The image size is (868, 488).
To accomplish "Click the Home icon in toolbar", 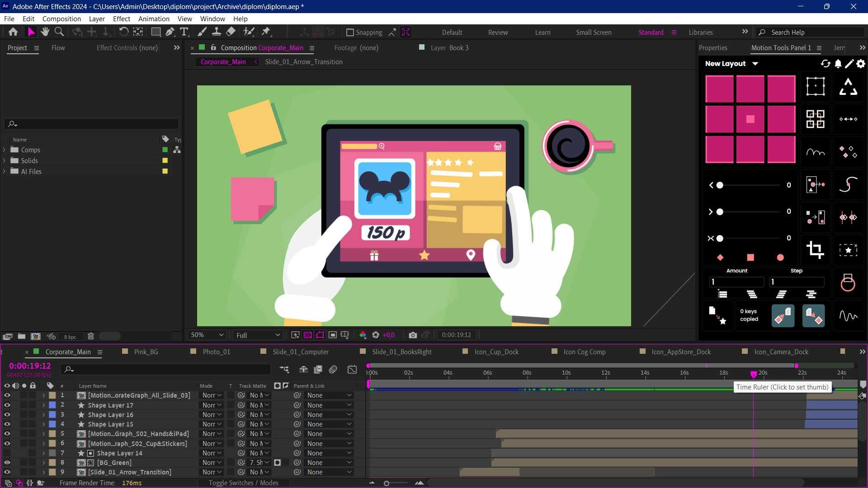I will coord(13,32).
